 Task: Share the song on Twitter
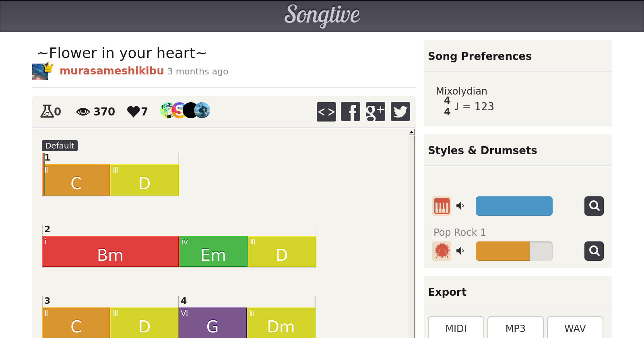click(x=400, y=111)
